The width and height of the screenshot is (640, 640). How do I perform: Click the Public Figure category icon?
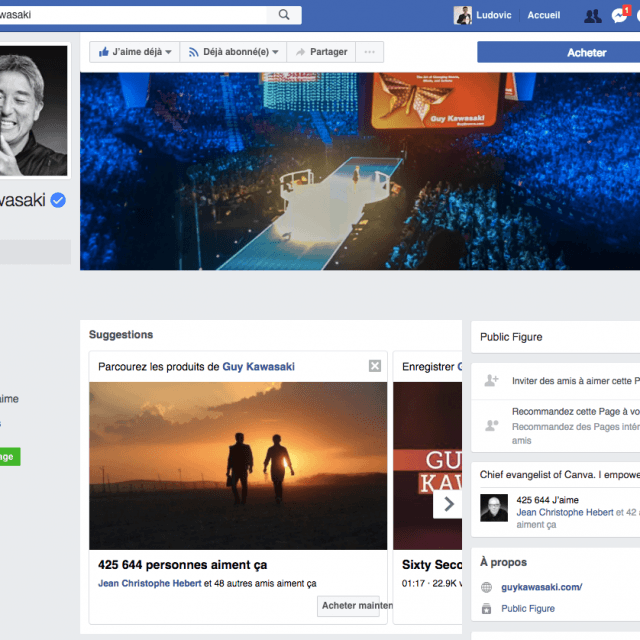[486, 609]
